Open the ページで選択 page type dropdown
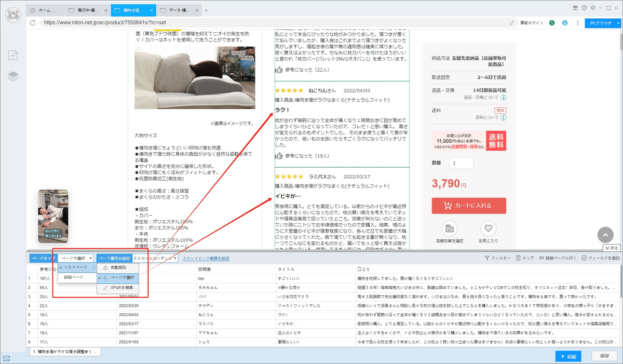 pos(76,258)
